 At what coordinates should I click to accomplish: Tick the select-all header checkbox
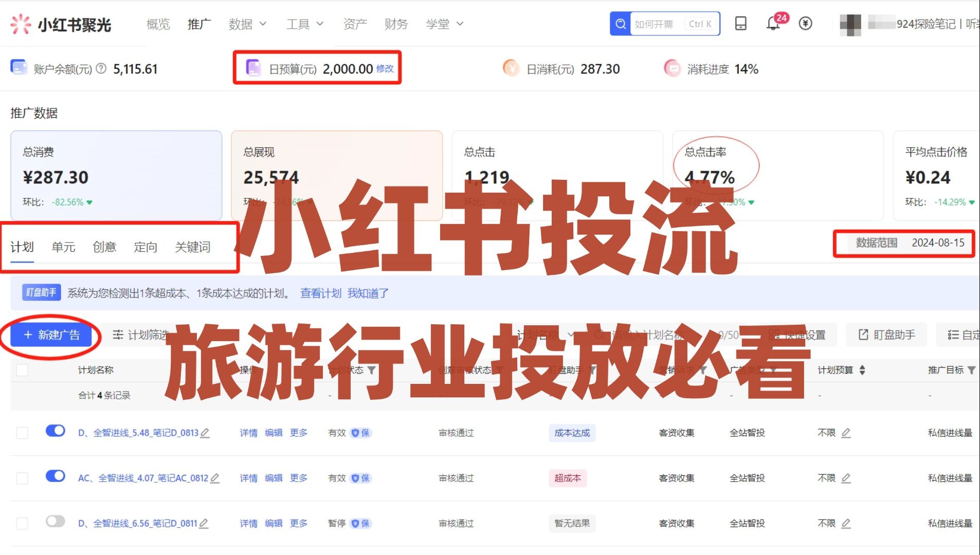coord(22,370)
